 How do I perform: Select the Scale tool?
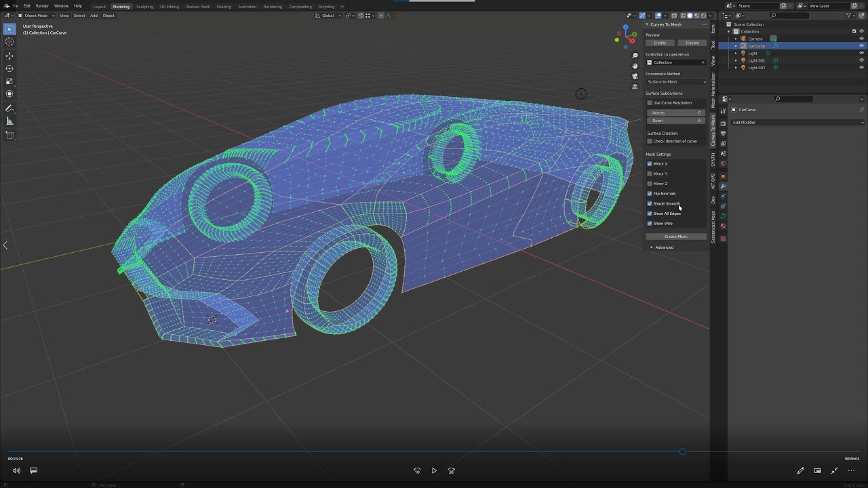9,81
